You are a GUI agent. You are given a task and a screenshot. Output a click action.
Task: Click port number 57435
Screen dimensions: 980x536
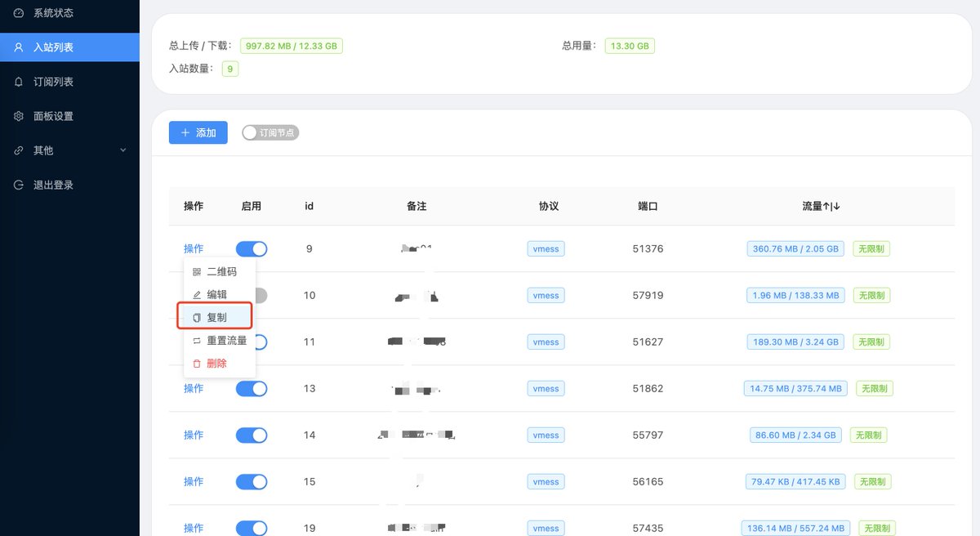(x=648, y=529)
